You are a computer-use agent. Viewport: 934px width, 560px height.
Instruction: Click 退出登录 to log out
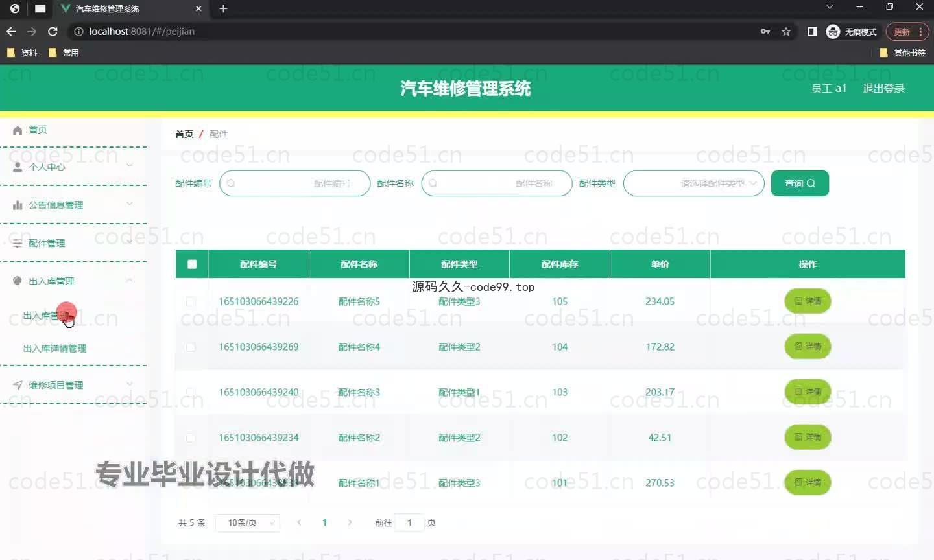883,89
